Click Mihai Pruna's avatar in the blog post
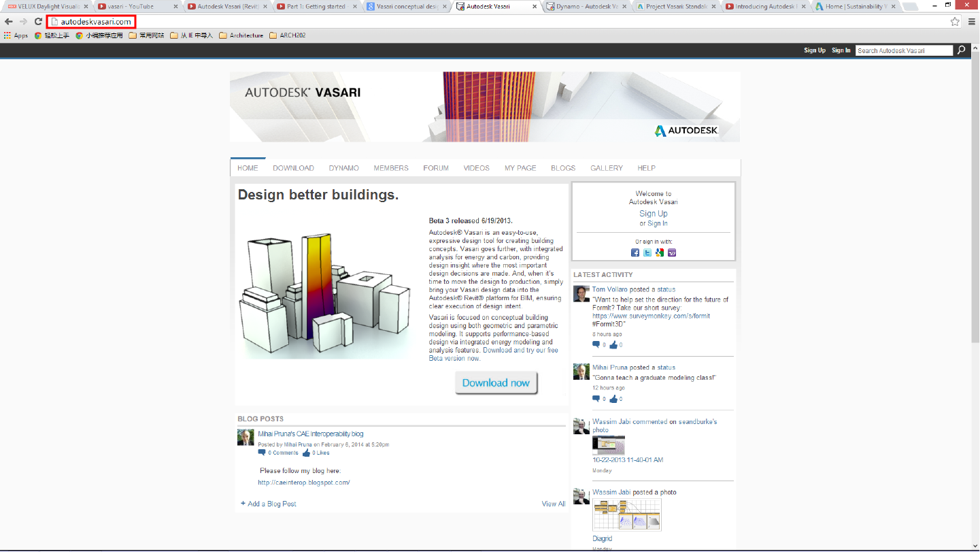Screen dimensions: 980x552 (246, 437)
